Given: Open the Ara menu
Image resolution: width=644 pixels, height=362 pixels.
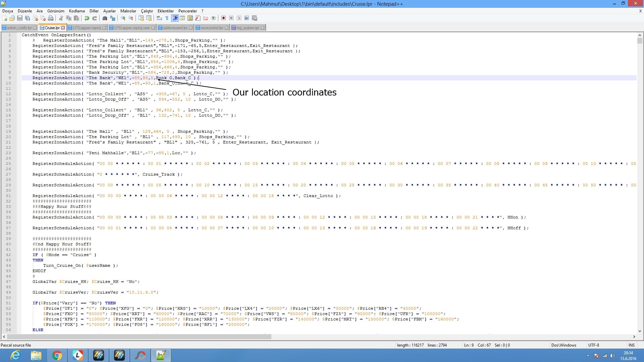Looking at the screenshot, I should (40, 11).
